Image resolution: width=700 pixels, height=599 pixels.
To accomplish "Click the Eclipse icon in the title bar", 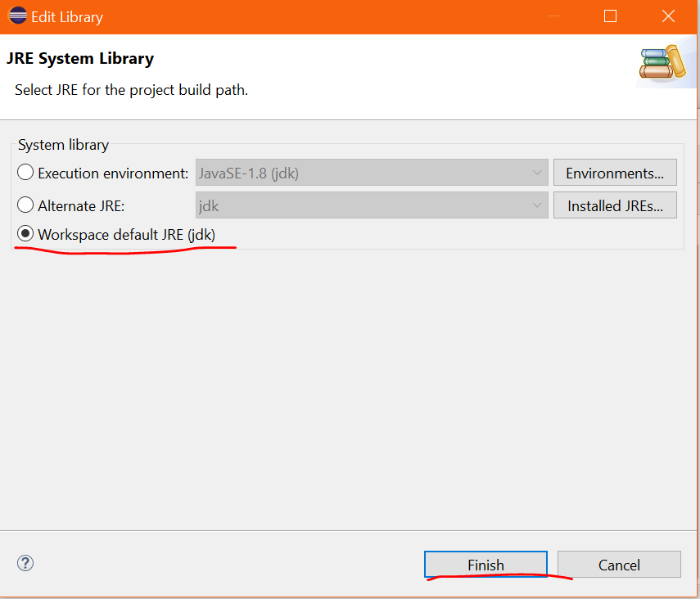I will click(x=17, y=16).
